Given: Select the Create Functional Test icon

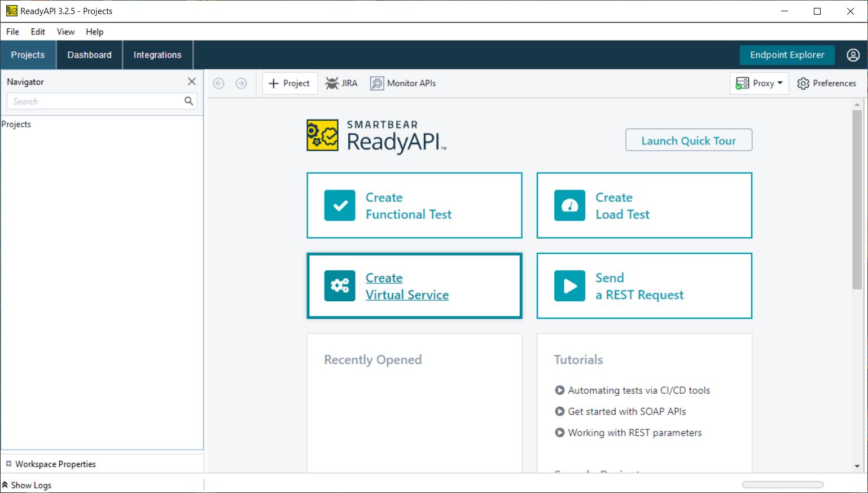Looking at the screenshot, I should 339,205.
